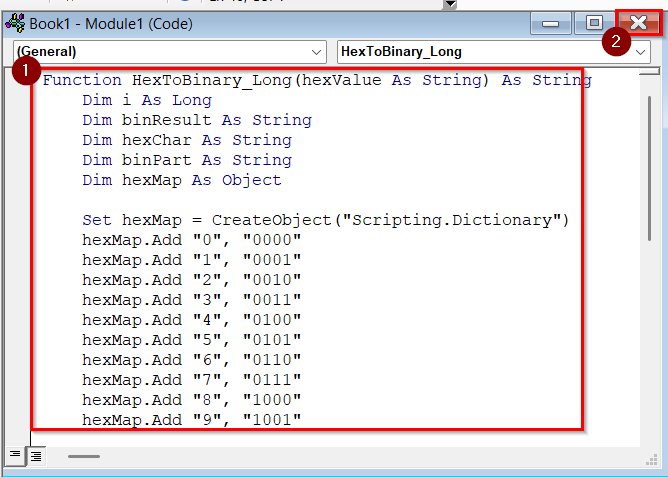Click line hexMap.Add "6", "0110"
Viewport: 668px width, 477px height.
(192, 361)
